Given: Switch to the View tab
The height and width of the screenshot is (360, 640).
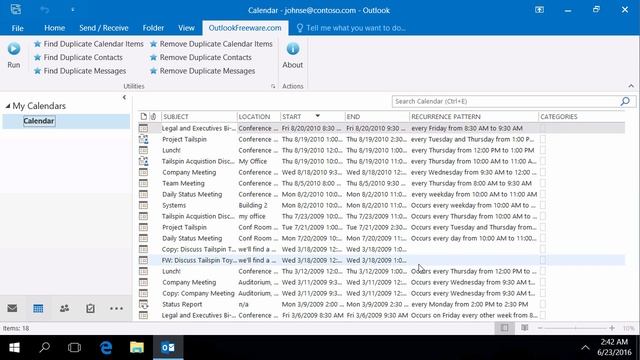Looking at the screenshot, I should click(186, 28).
